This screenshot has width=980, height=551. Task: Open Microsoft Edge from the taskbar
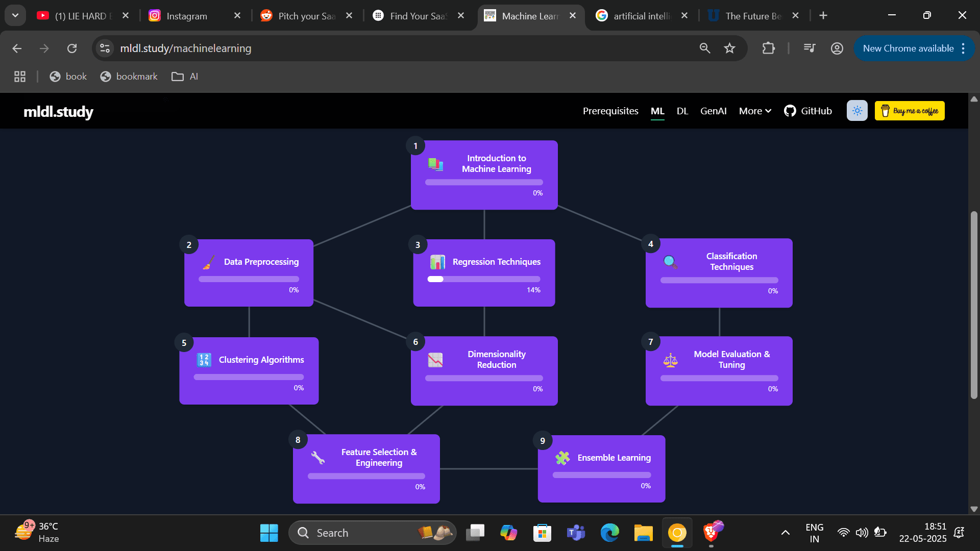click(609, 533)
